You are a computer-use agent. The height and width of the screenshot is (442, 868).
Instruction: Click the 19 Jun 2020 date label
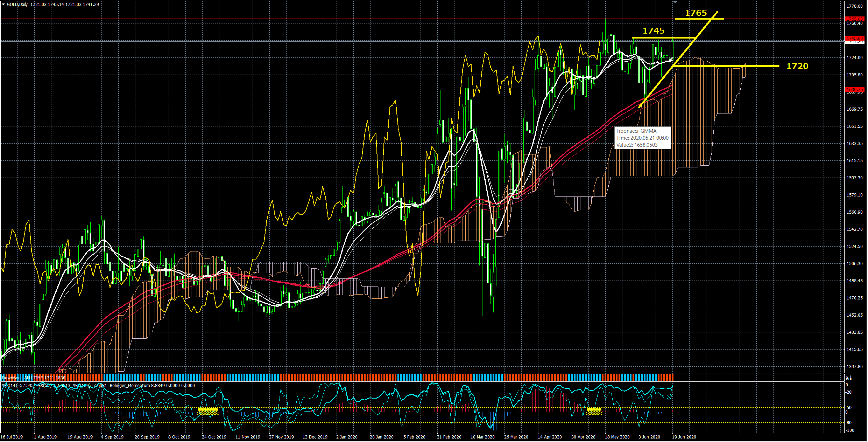tap(684, 437)
